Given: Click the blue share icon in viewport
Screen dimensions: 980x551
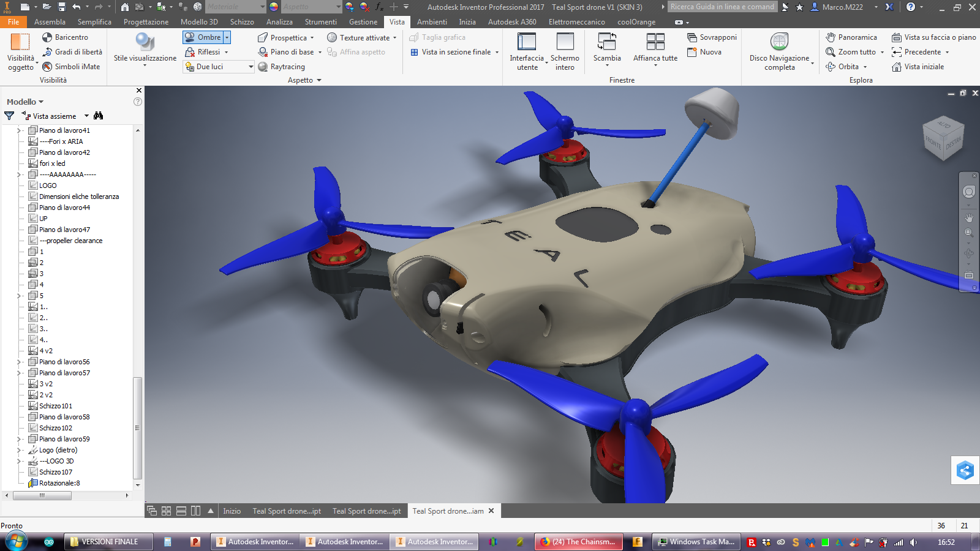Looking at the screenshot, I should click(x=965, y=471).
